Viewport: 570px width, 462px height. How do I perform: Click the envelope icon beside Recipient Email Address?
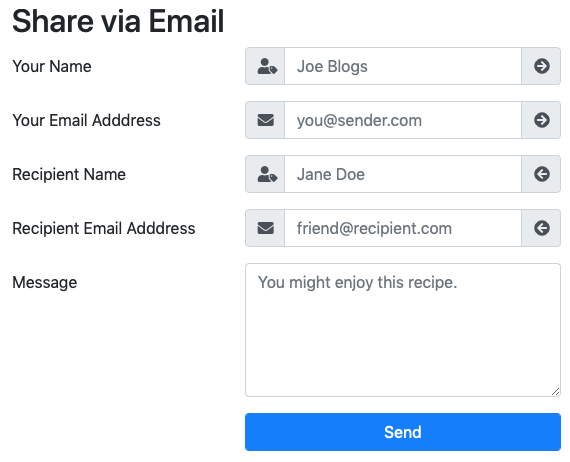[x=265, y=228]
